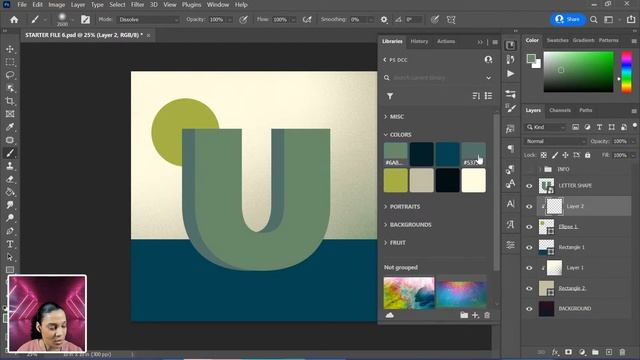Open the brush settings panel icon
640x360 pixels.
85,20
